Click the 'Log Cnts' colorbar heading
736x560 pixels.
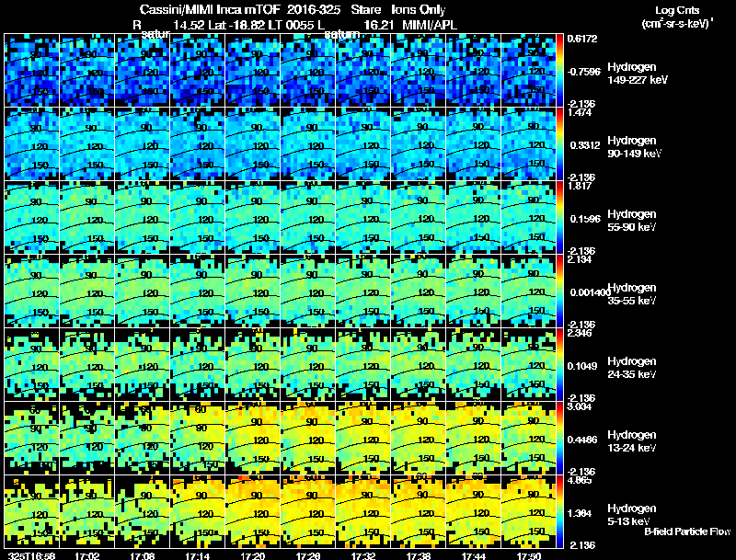677,10
